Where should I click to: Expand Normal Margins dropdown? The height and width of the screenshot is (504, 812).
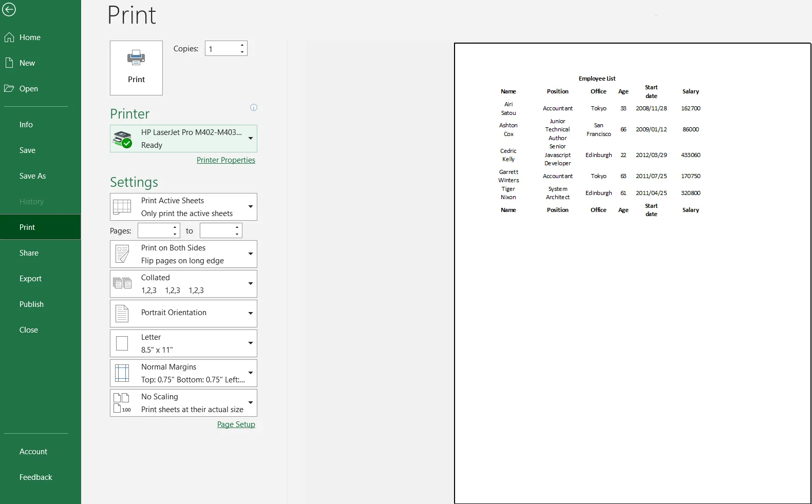point(251,373)
